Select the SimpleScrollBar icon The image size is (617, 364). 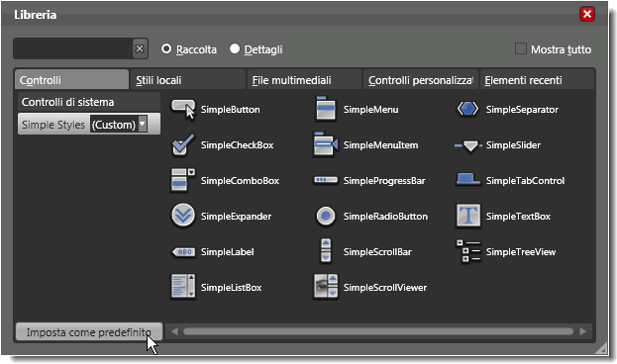coord(326,251)
